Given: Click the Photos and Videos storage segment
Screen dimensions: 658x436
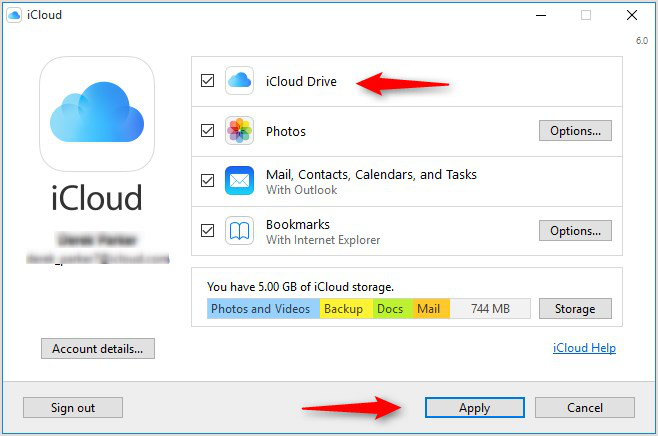Looking at the screenshot, I should coord(264,309).
